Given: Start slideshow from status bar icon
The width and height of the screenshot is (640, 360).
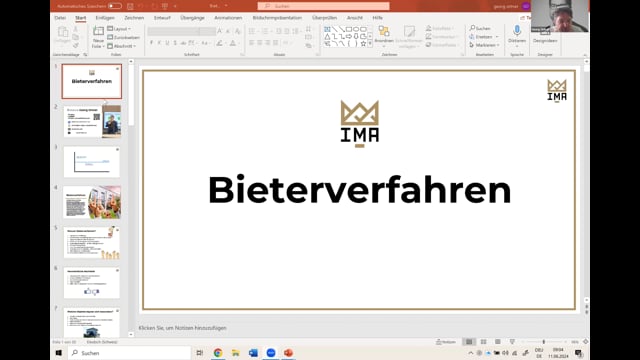Looking at the screenshot, I should (512, 342).
